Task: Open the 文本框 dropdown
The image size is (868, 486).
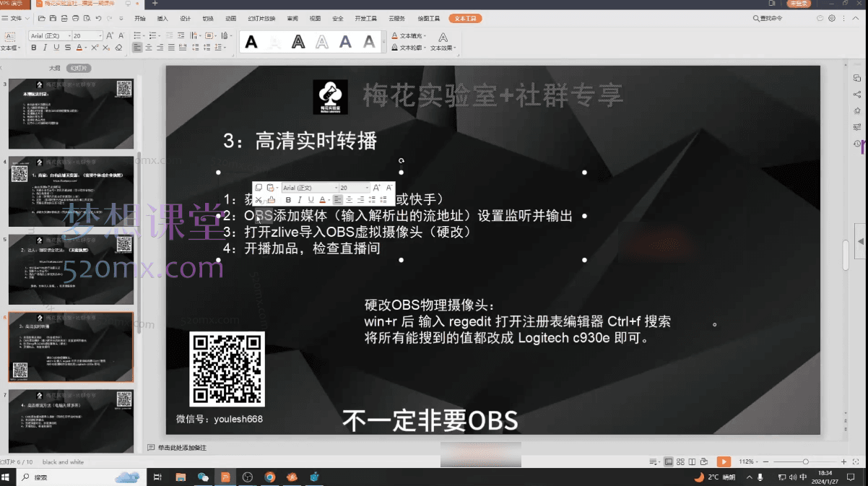Action: [x=12, y=48]
